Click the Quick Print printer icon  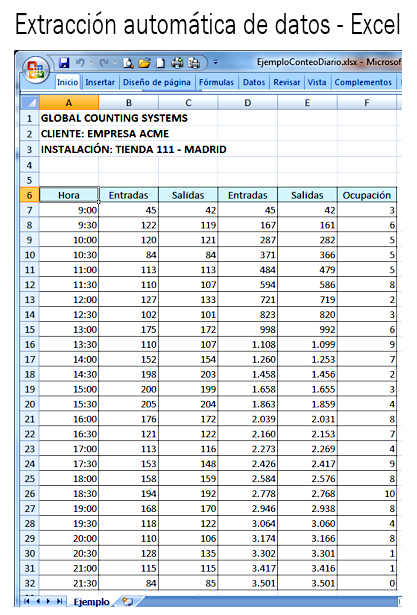pyautogui.click(x=177, y=63)
